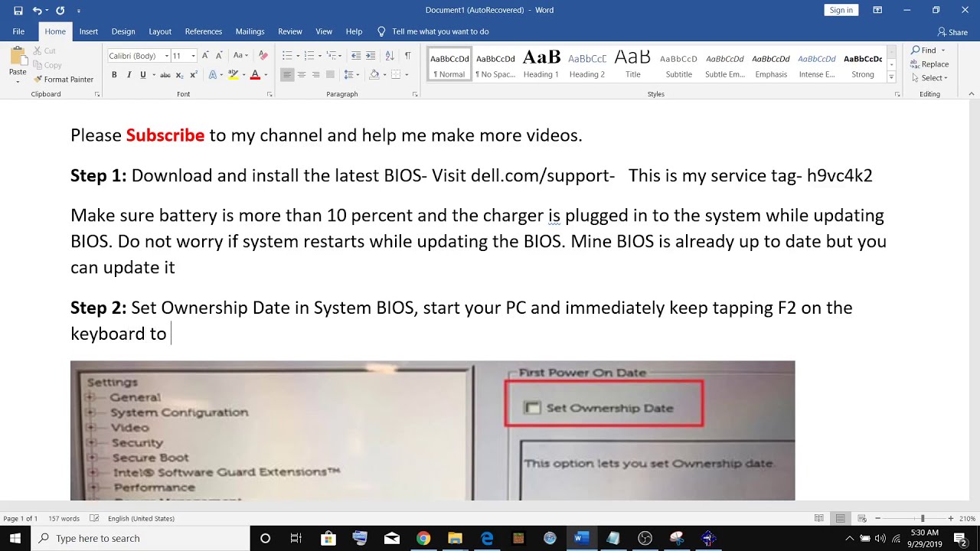Switch to the Layout ribbon tab
Viewport: 980px width, 551px height.
click(160, 31)
